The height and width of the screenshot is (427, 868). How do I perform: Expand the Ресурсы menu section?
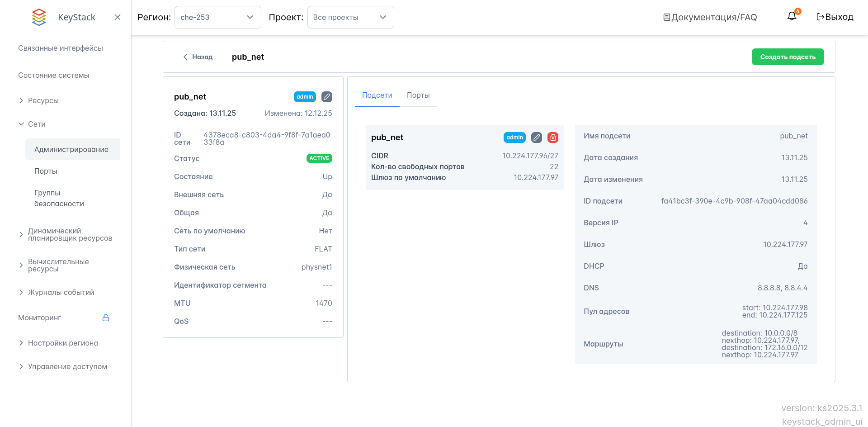(43, 100)
